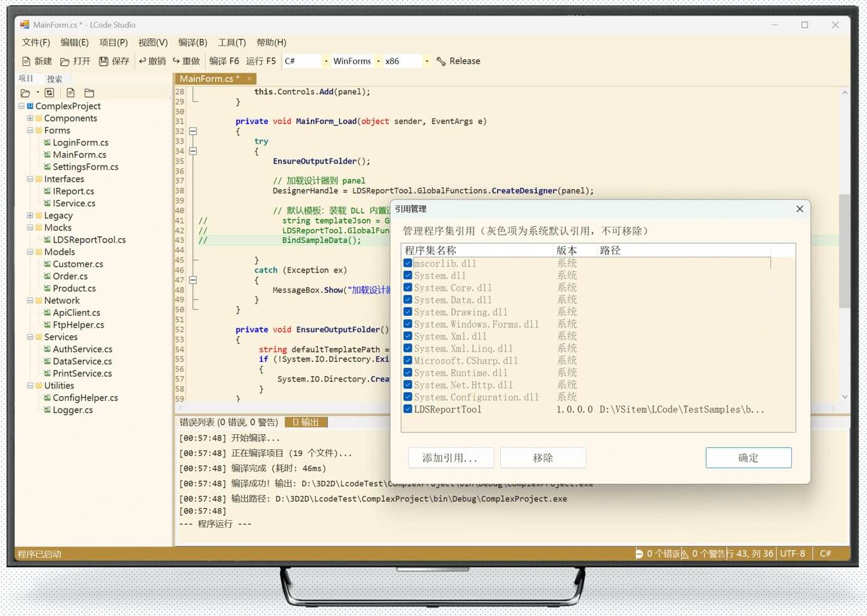
Task: Save the file with 保存 icon
Action: point(103,61)
